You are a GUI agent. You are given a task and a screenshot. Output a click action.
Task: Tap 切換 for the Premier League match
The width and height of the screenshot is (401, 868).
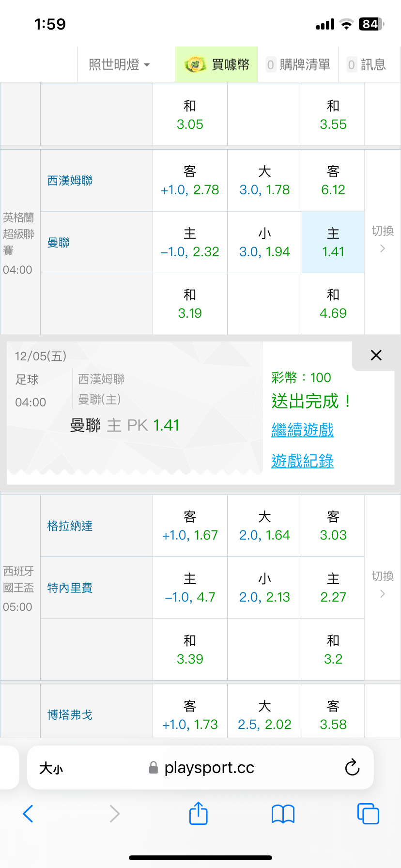pos(383,239)
